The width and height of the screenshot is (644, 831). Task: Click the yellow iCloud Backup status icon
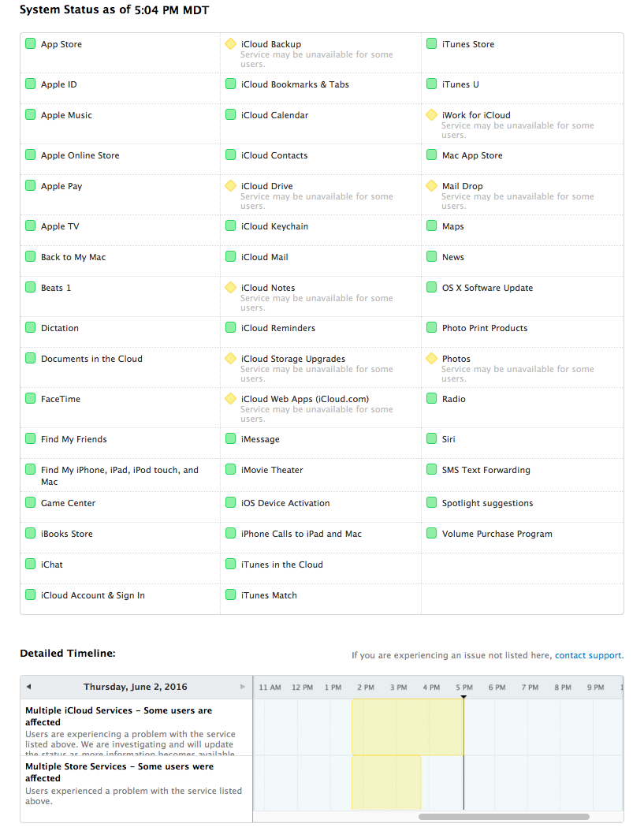click(230, 44)
